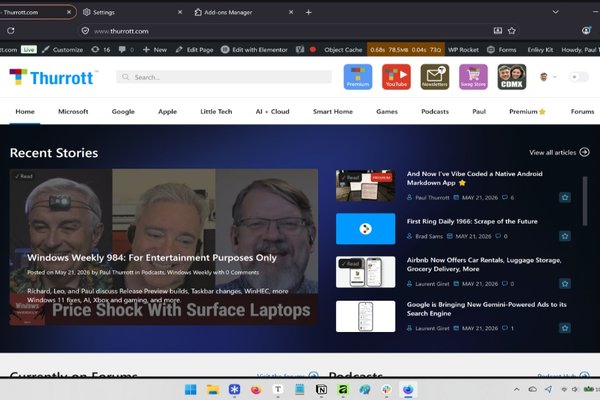Open Windows Start menu
600x400 pixels.
[191, 390]
